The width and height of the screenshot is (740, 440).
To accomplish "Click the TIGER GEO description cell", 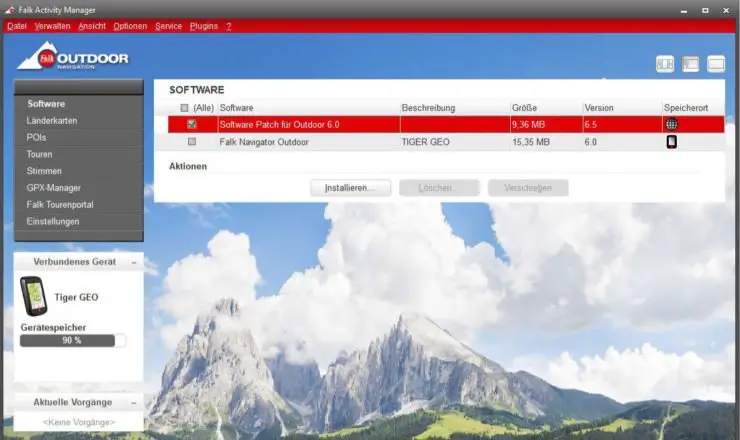I will pyautogui.click(x=425, y=142).
